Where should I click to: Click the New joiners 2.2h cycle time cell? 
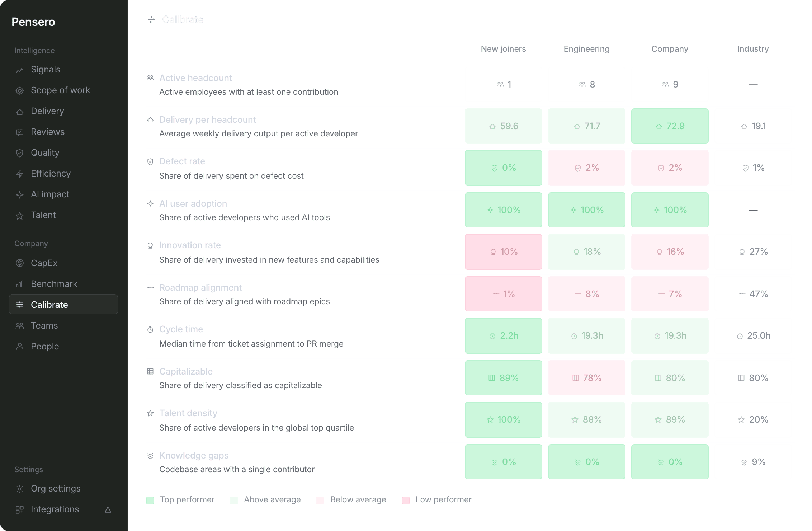[x=503, y=336]
